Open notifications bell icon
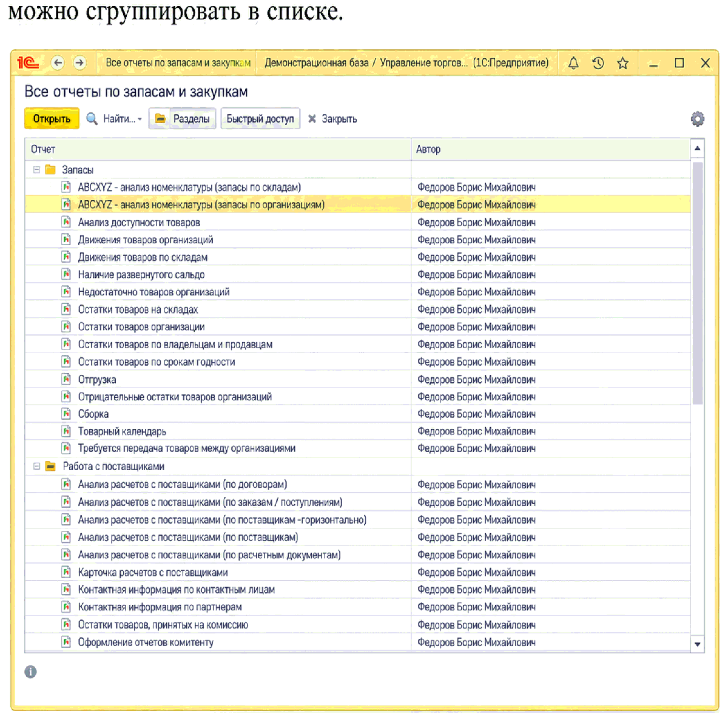Viewport: 728px width, 728px height. (573, 62)
